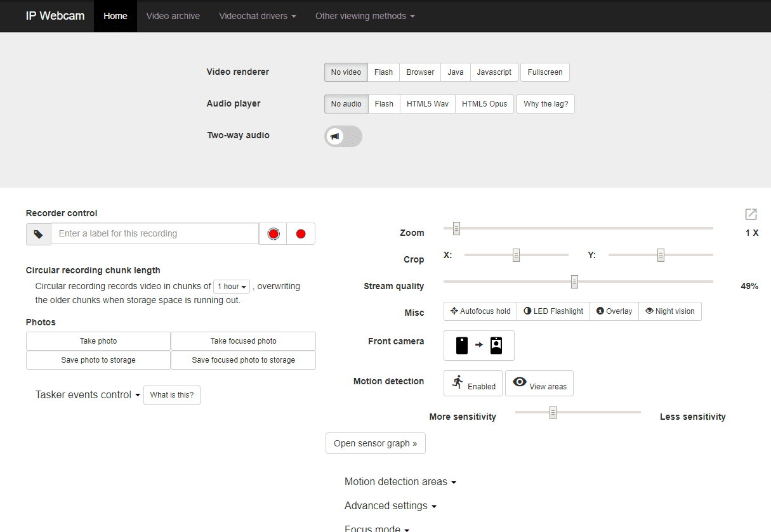Click Open sensor graph button
Viewport: 771px width, 532px height.
pyautogui.click(x=375, y=443)
